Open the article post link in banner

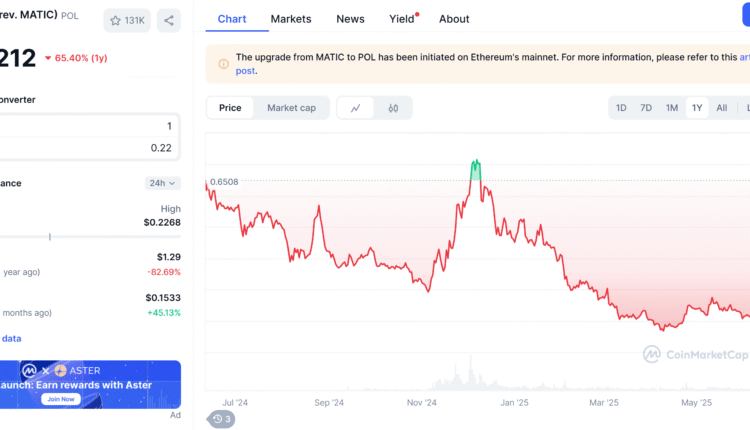click(743, 58)
